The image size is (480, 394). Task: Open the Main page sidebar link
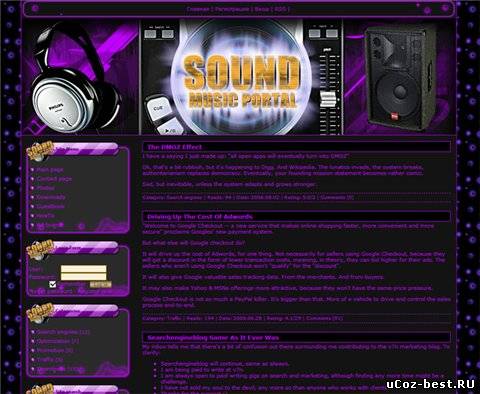(x=50, y=170)
